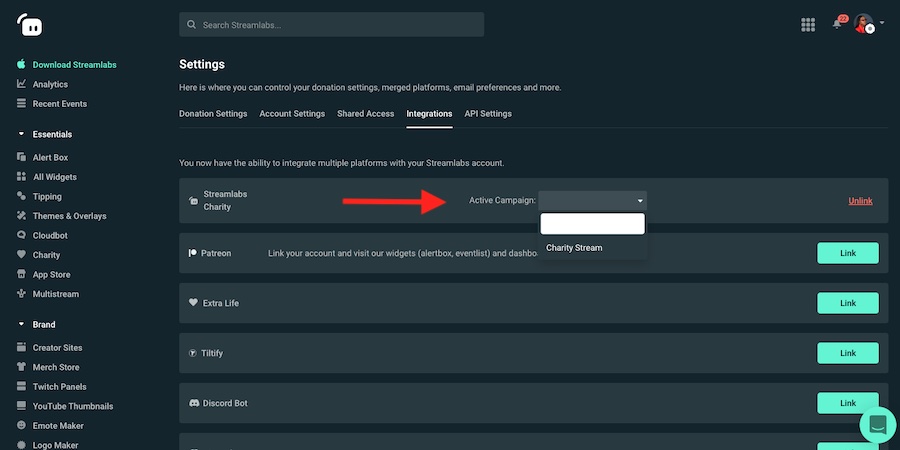The height and width of the screenshot is (450, 900).
Task: Open the Cloudbot page label
Action: pyautogui.click(x=50, y=235)
